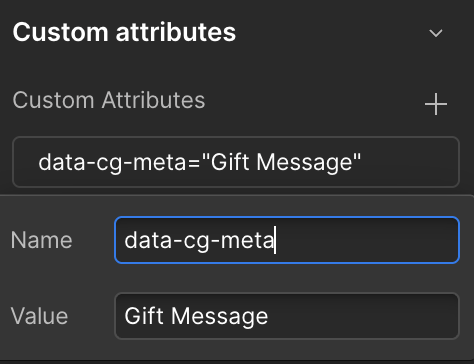Click the Custom Attributes sub-label
This screenshot has height=364, width=474.
[109, 100]
